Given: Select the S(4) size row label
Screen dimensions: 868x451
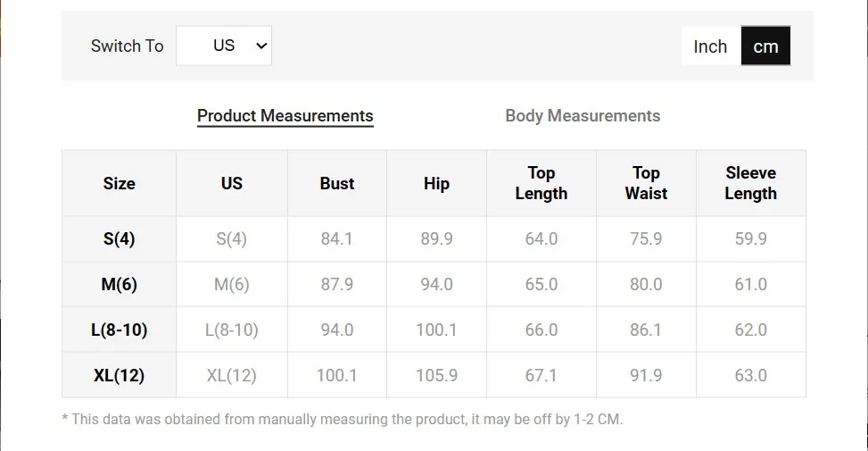Looking at the screenshot, I should [x=119, y=238].
